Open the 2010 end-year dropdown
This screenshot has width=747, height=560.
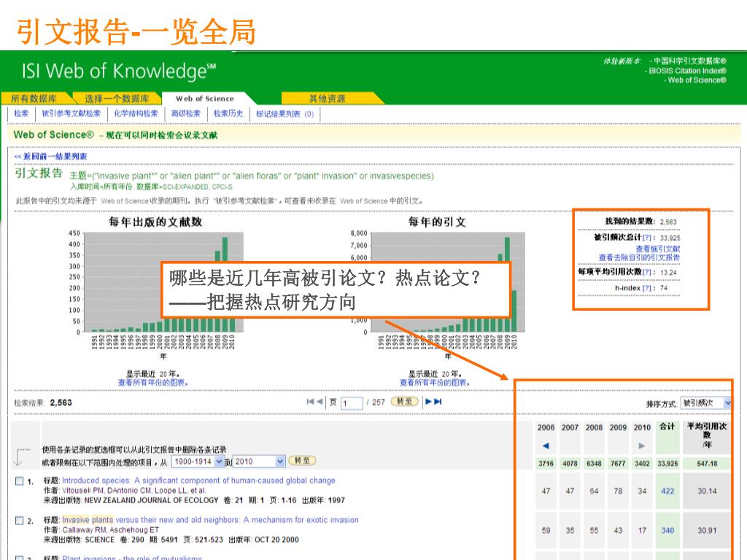point(259,462)
